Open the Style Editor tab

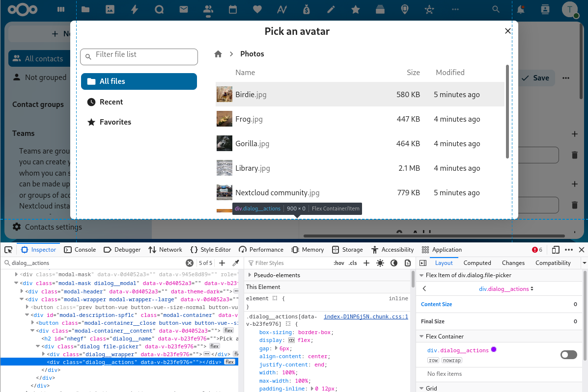tap(210, 250)
